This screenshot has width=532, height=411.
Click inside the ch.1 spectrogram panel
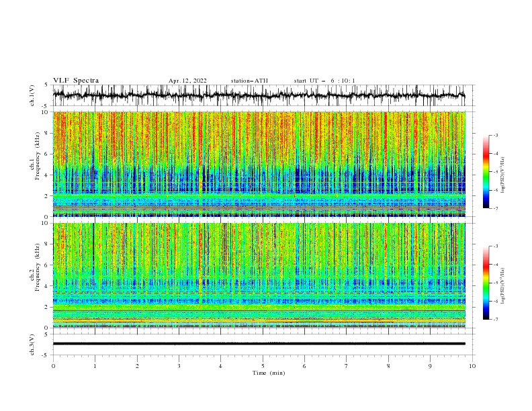[x=259, y=164]
